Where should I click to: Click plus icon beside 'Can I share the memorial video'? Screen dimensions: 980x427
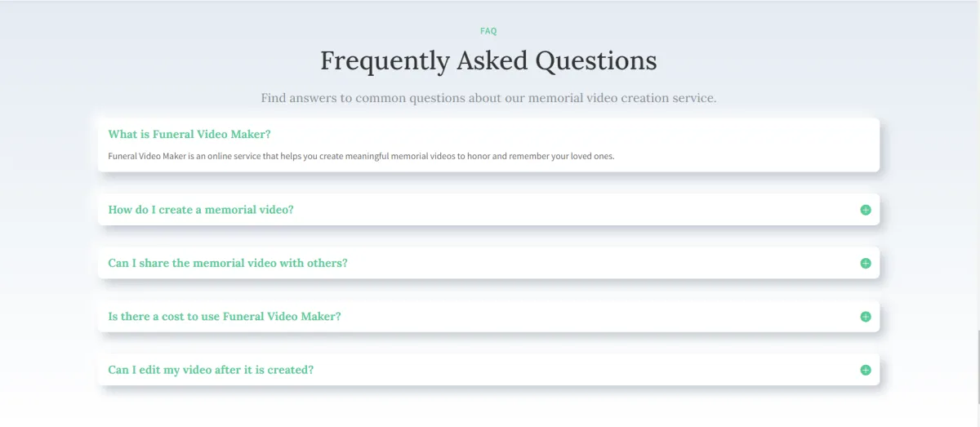[866, 263]
